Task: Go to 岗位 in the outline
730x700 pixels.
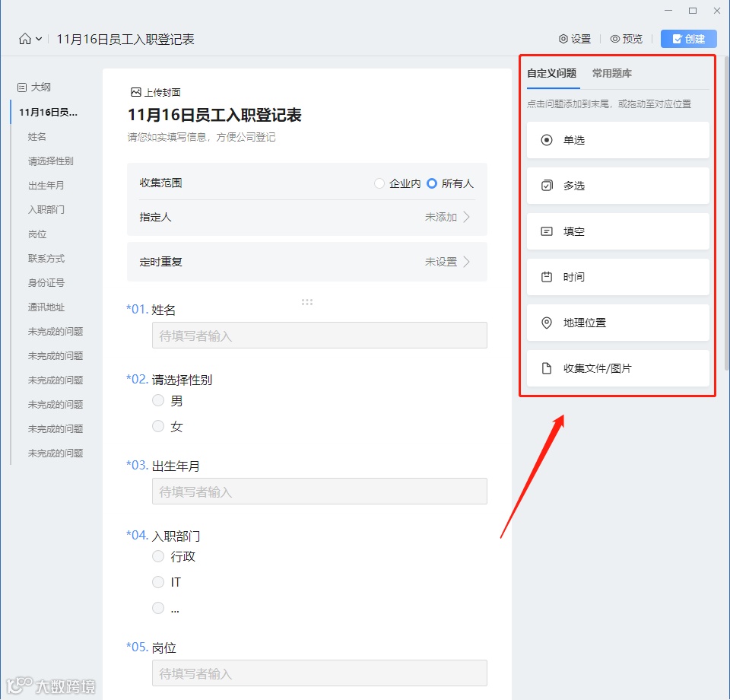Action: pyautogui.click(x=37, y=234)
